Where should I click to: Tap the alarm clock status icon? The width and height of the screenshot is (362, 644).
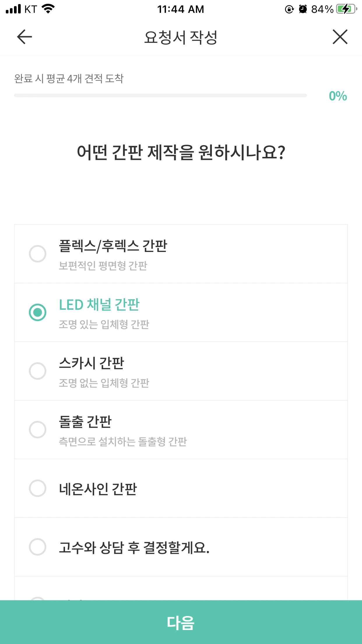tap(303, 9)
